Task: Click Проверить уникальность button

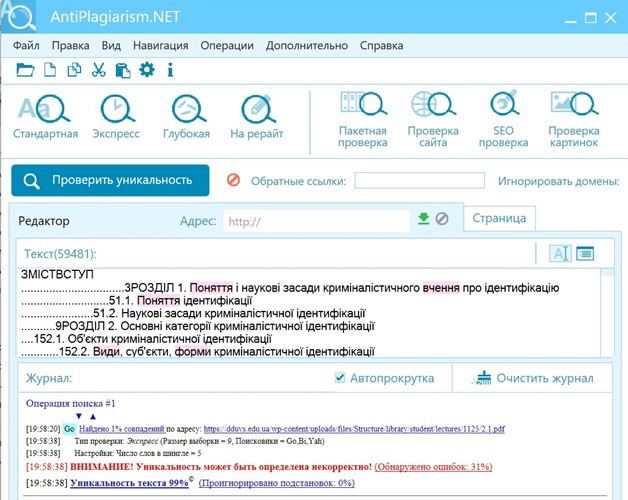Action: pyautogui.click(x=110, y=180)
